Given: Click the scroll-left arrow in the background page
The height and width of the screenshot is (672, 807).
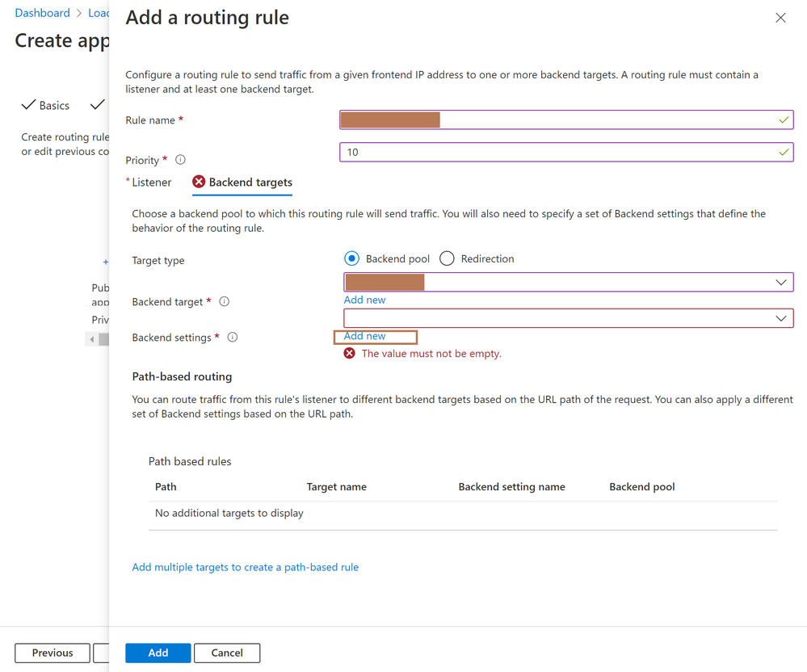Looking at the screenshot, I should click(x=91, y=339).
